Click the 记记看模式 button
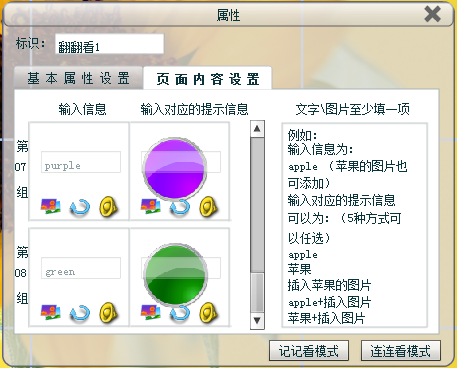 point(309,351)
